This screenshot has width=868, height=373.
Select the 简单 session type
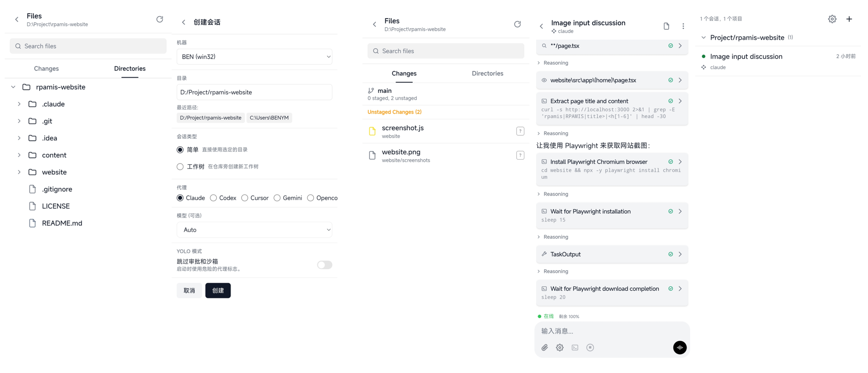pyautogui.click(x=180, y=150)
